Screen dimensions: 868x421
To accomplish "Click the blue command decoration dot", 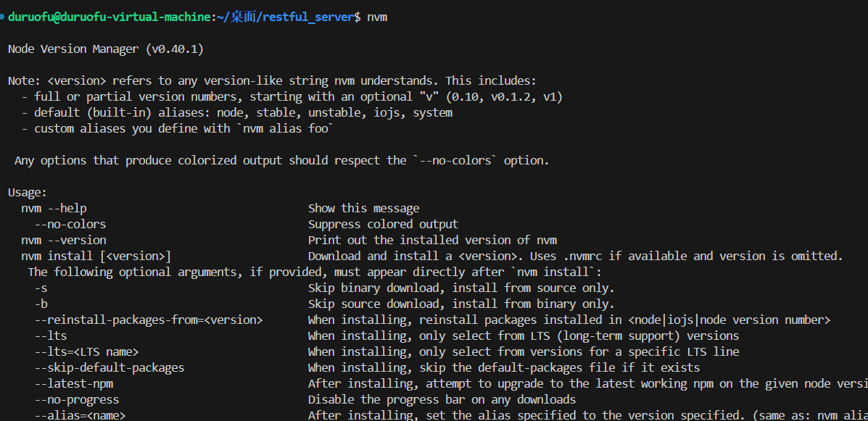I will pyautogui.click(x=3, y=16).
